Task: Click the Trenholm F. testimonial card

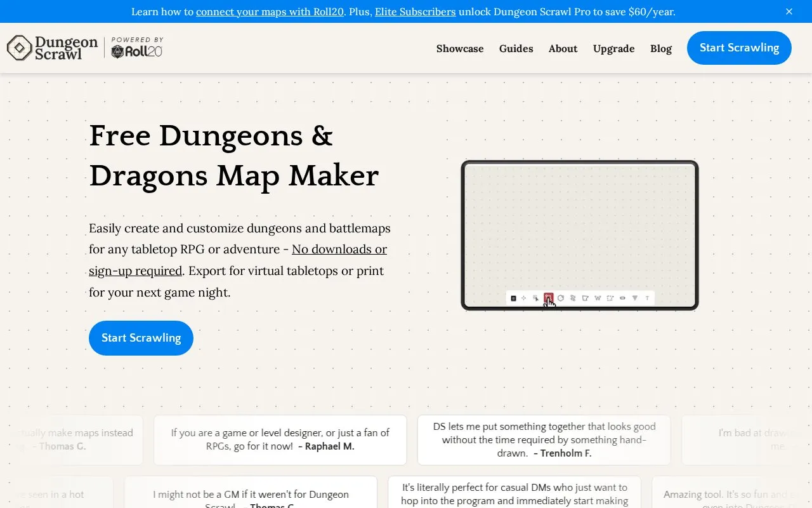Action: [x=544, y=439]
